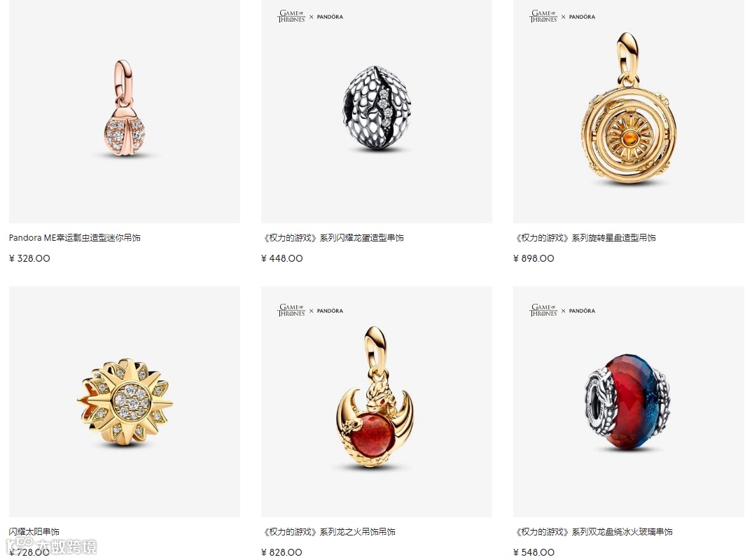Click the 闪耀太阳串饰 product title
The image size is (745, 560).
click(34, 531)
